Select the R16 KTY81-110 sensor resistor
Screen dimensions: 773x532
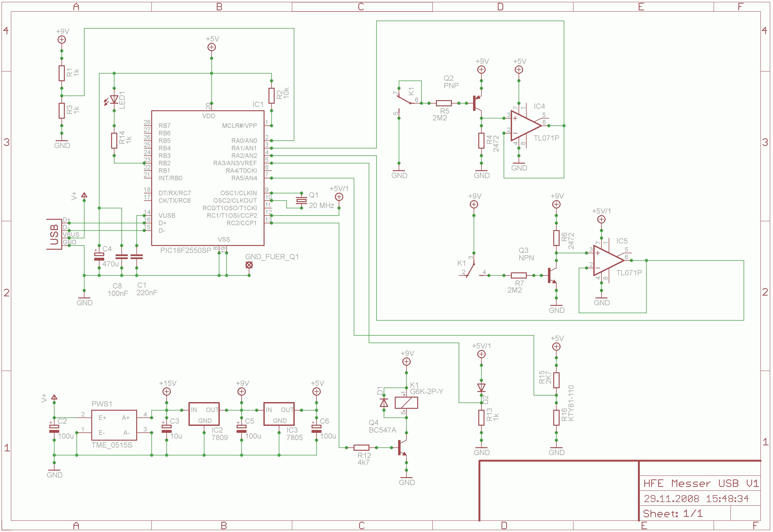[556, 418]
